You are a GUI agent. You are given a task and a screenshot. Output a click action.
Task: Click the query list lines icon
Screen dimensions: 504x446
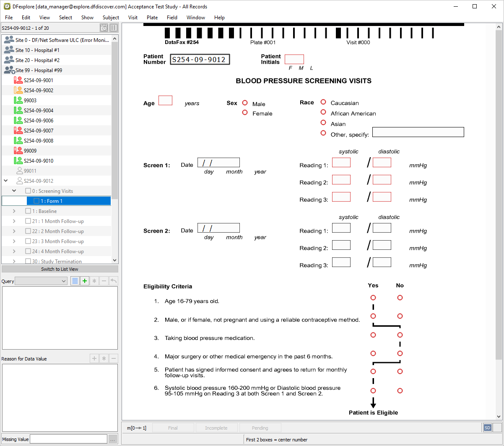(x=75, y=281)
